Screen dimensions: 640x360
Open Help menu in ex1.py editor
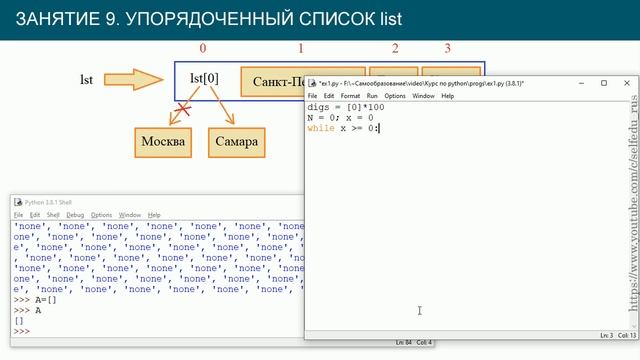tap(447, 96)
